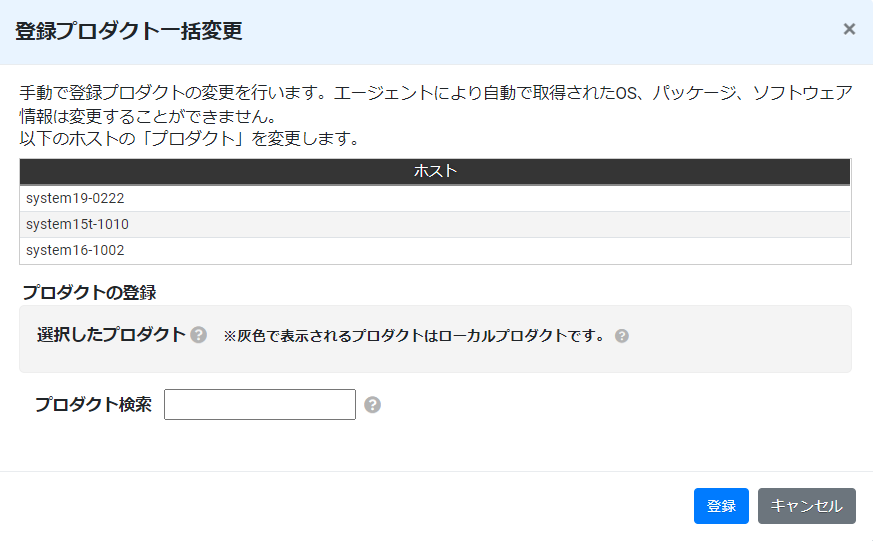Click the help icon beside 選択したプロダクト
This screenshot has height=541, width=873.
[x=198, y=335]
